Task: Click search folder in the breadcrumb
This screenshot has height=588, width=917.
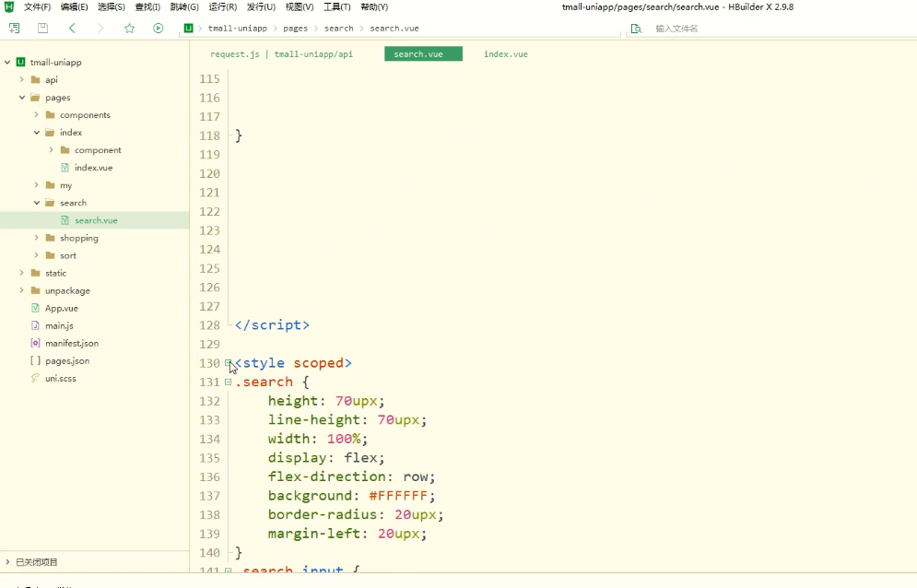Action: click(x=338, y=28)
